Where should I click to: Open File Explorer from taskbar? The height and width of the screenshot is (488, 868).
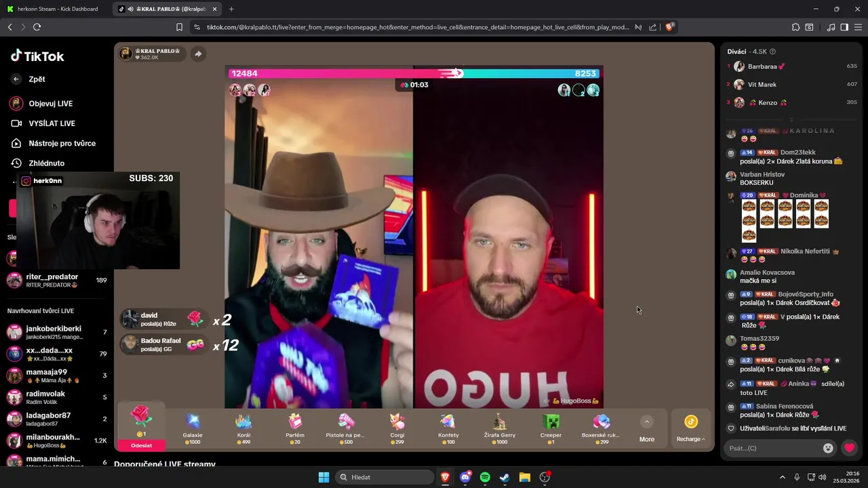point(524,477)
